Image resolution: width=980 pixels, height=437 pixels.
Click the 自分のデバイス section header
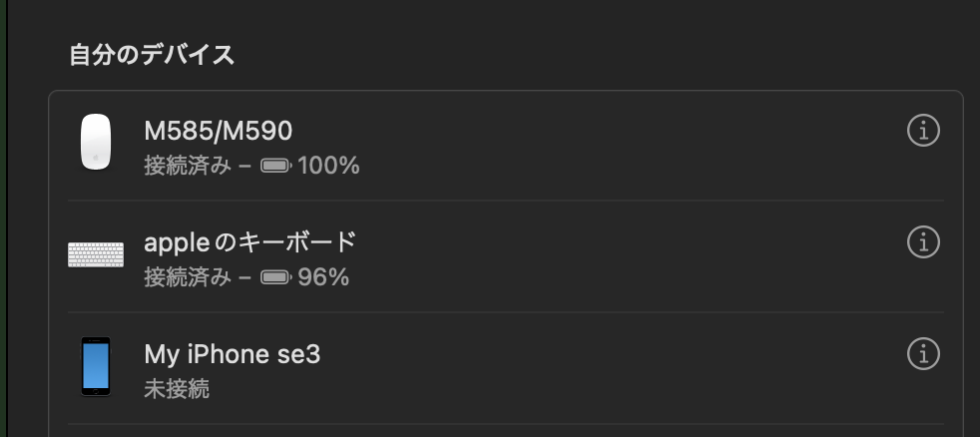coord(152,55)
